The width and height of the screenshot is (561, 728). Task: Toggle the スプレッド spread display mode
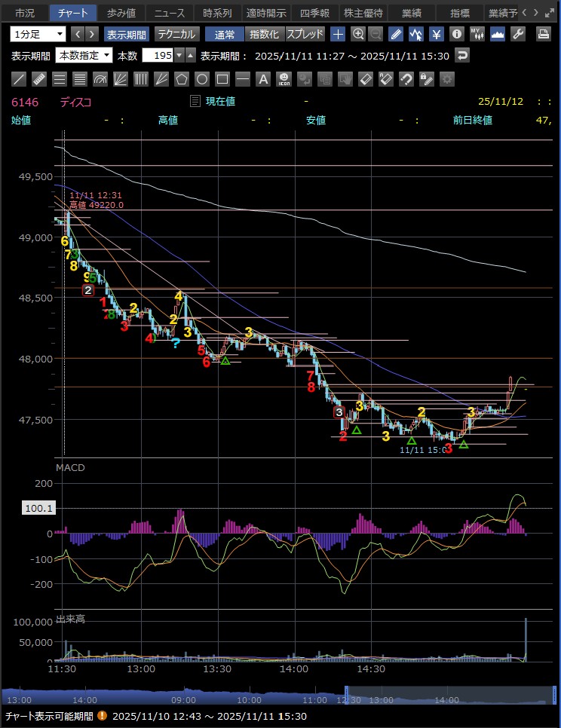(x=305, y=34)
